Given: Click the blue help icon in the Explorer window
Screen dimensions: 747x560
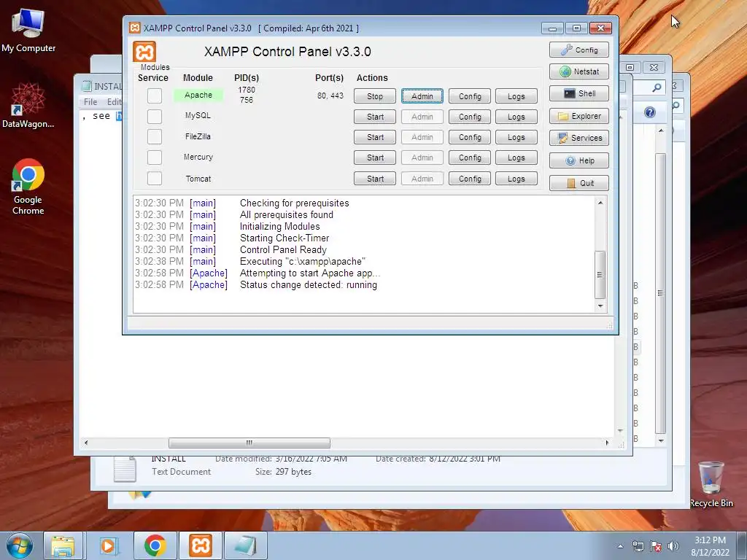Looking at the screenshot, I should (650, 112).
